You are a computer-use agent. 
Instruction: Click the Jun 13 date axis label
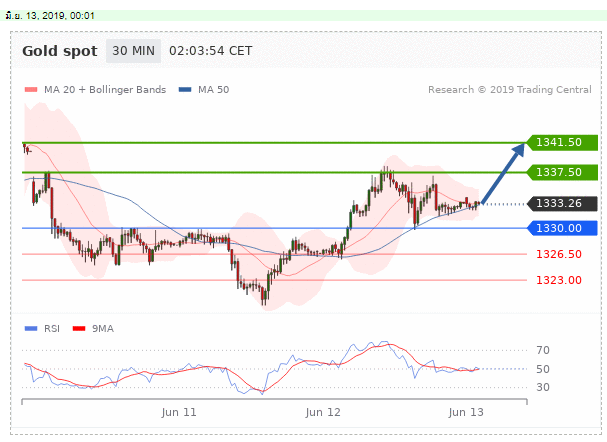point(466,413)
